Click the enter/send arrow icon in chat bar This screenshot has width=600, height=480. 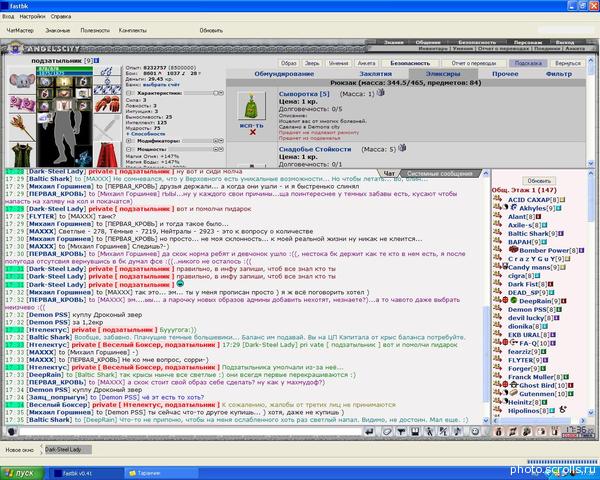pyautogui.click(x=369, y=431)
